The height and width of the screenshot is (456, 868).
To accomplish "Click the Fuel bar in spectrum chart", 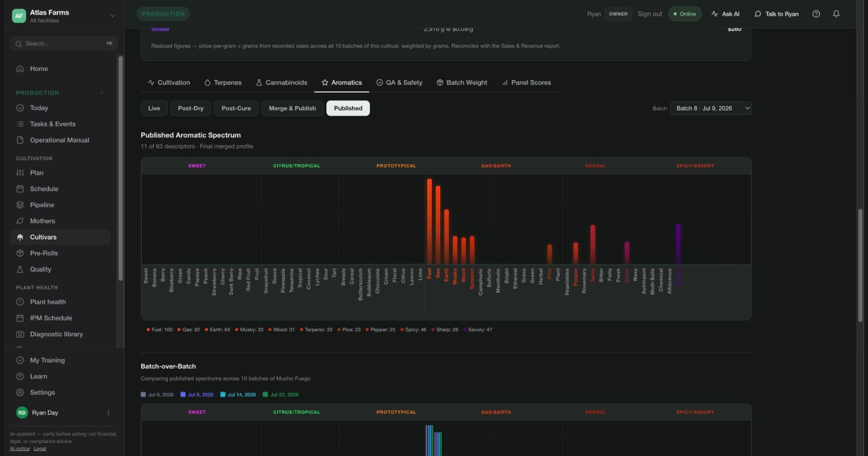I will 429,221.
